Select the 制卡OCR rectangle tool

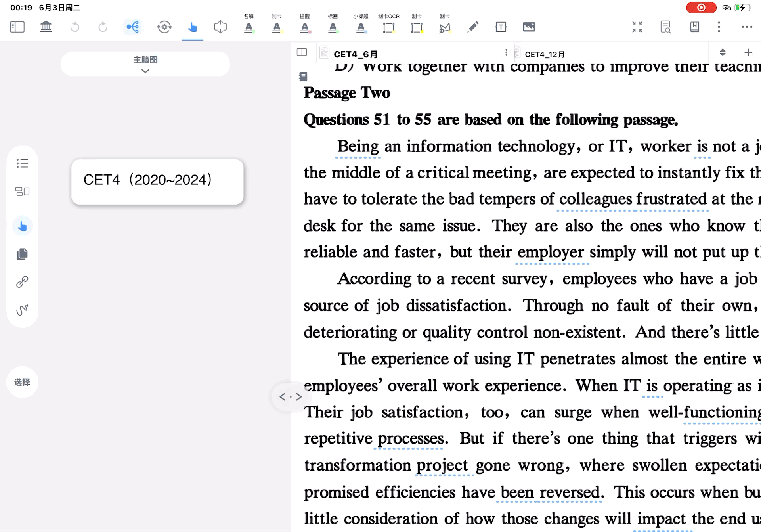pos(389,24)
